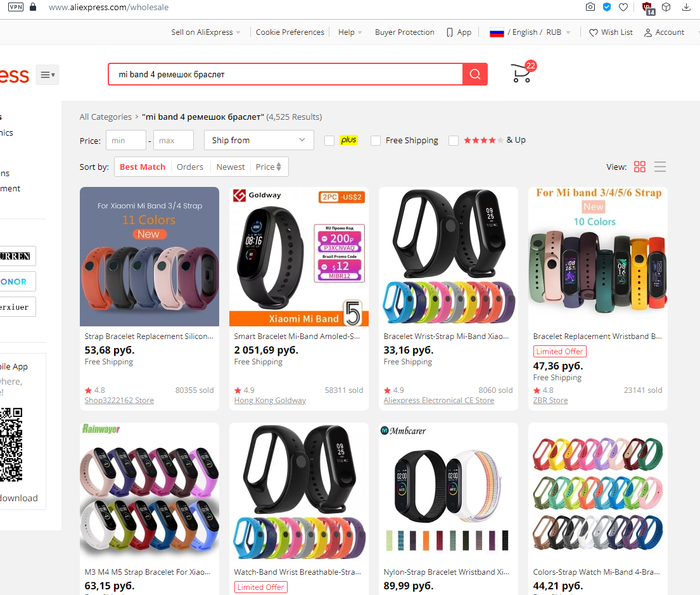
Task: Open the categories hamburger menu
Action: pyautogui.click(x=47, y=75)
